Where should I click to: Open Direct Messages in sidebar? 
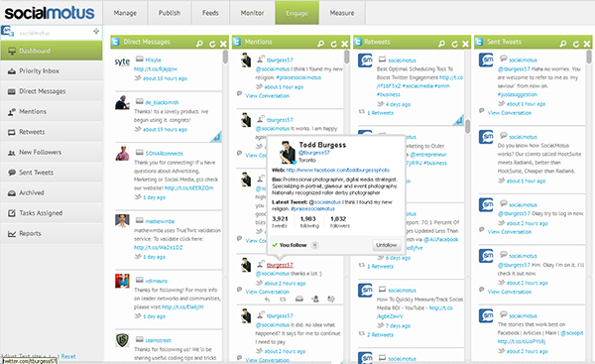(52, 91)
